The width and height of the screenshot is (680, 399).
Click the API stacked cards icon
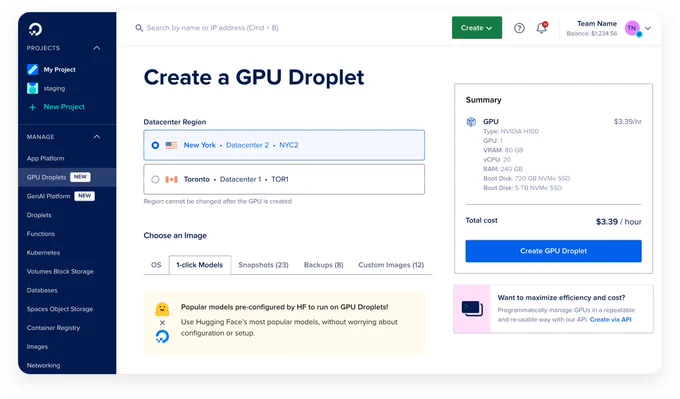[x=472, y=309]
